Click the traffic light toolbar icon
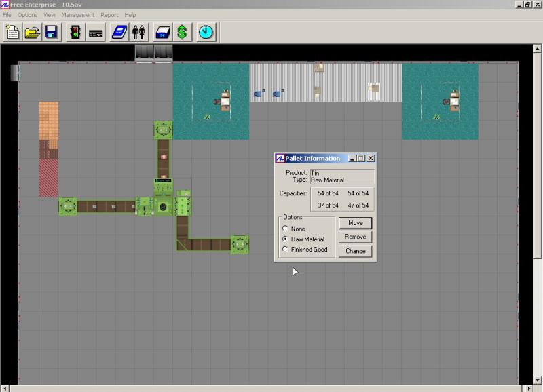 coord(76,32)
